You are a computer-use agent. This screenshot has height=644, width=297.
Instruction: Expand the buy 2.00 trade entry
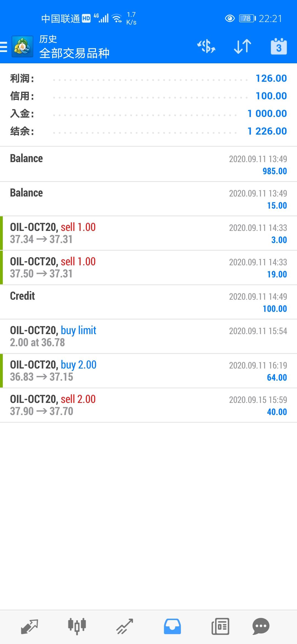pyautogui.click(x=148, y=371)
